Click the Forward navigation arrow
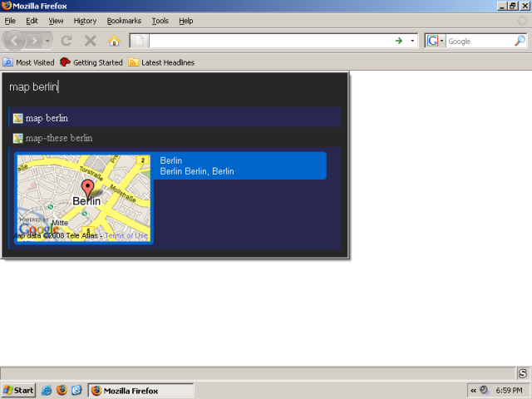The image size is (532, 399). (34, 41)
